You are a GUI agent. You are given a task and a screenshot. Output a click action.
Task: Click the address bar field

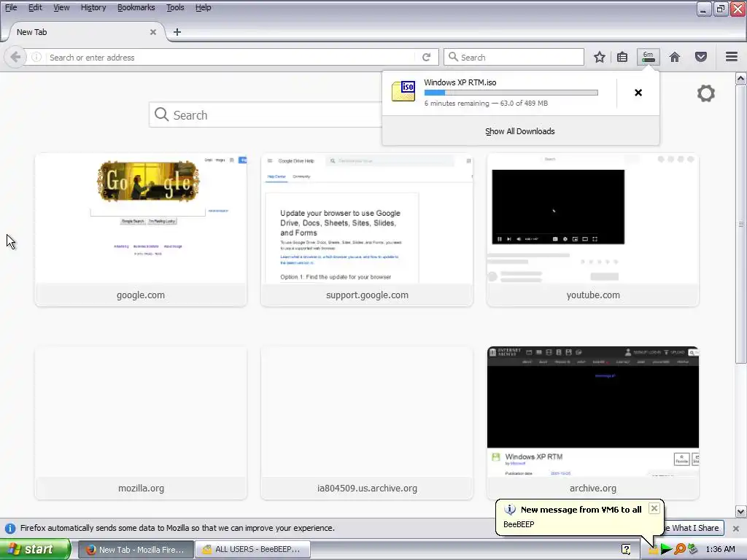(x=231, y=57)
